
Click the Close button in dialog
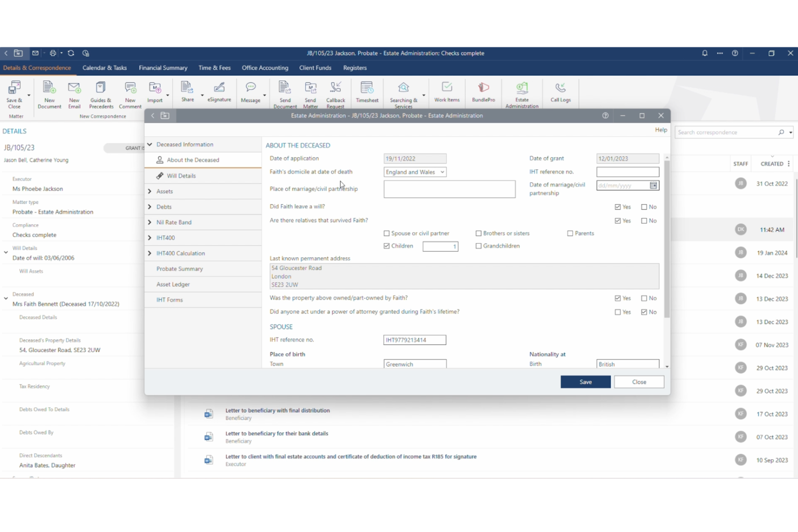pos(639,382)
